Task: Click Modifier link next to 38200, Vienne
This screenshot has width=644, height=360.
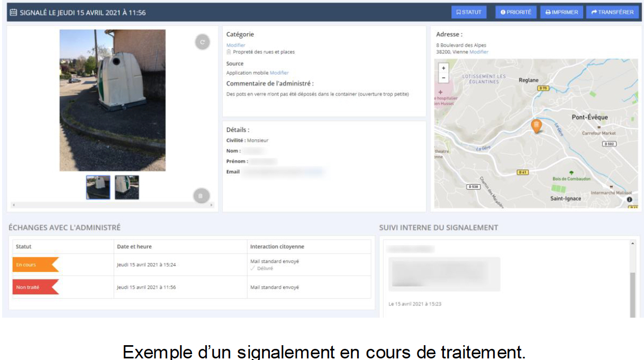Action: pyautogui.click(x=479, y=52)
